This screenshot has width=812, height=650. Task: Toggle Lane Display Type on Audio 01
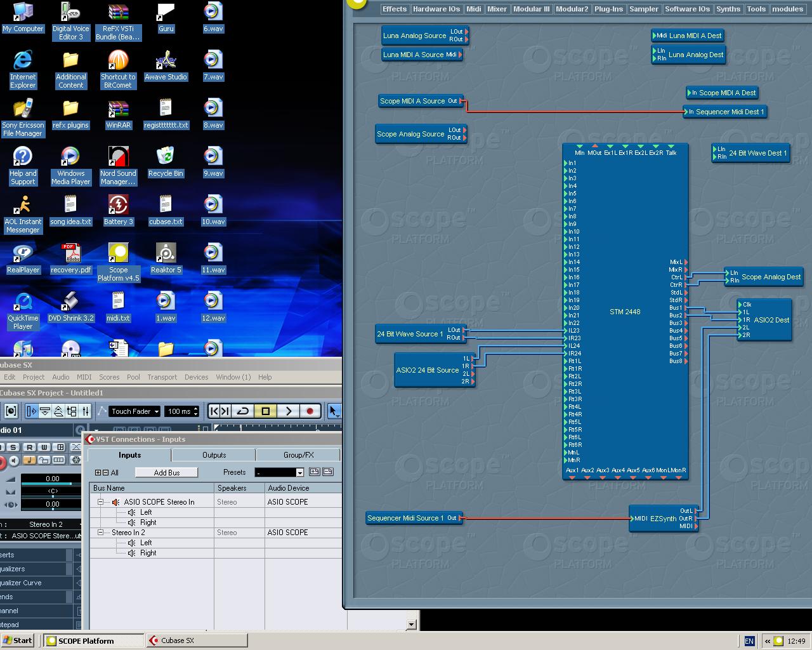[x=59, y=460]
